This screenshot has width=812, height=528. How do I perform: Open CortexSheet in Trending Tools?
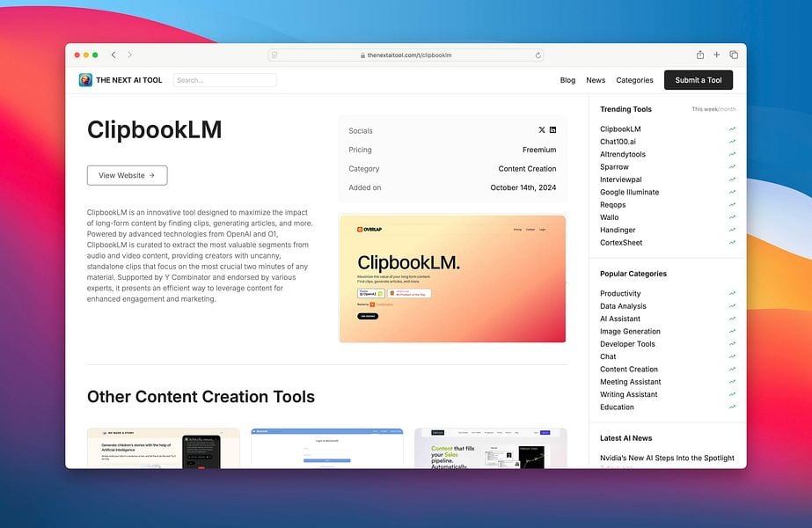tap(621, 243)
